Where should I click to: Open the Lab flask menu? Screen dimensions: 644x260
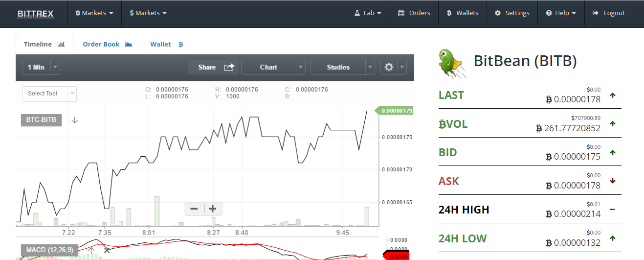click(x=368, y=13)
